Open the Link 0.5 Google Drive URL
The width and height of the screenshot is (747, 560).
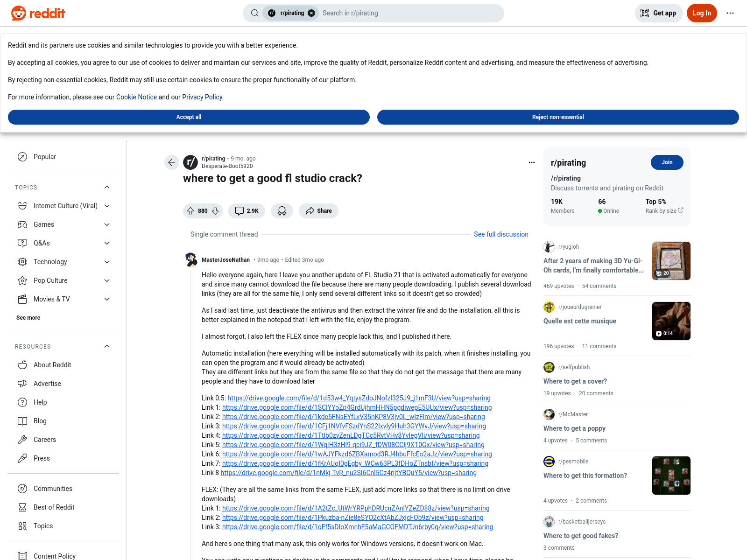(x=359, y=398)
